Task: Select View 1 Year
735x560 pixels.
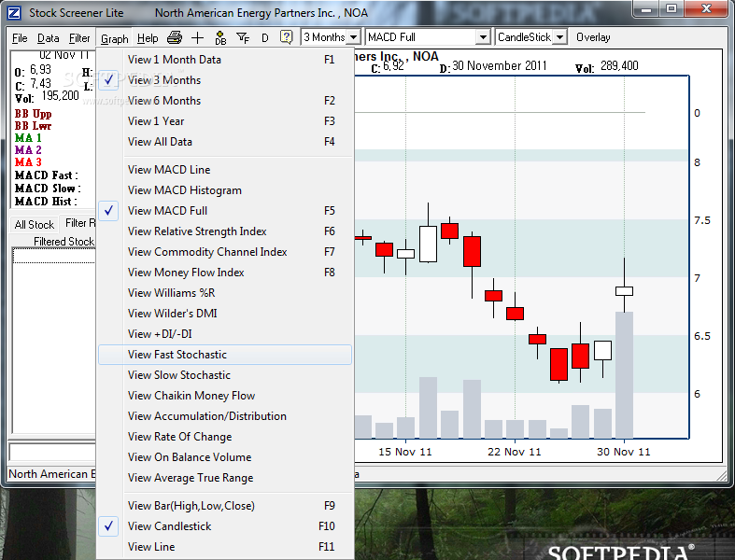Action: point(225,121)
